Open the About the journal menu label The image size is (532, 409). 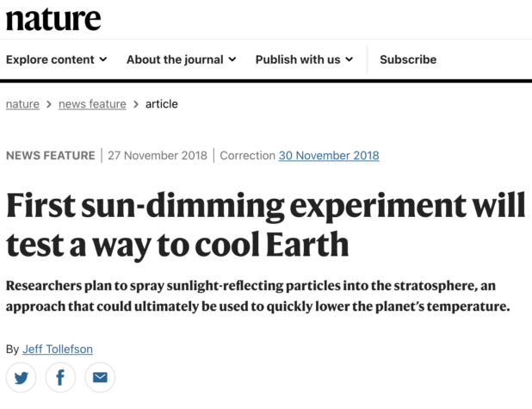[175, 59]
